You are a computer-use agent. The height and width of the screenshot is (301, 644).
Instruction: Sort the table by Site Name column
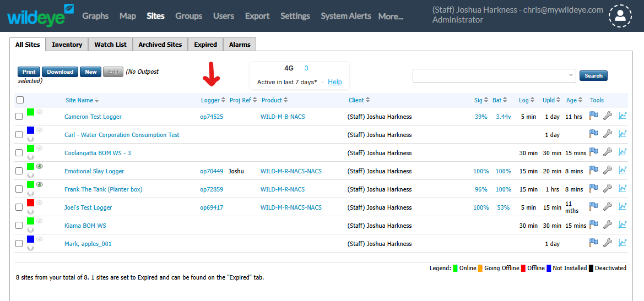(x=79, y=100)
